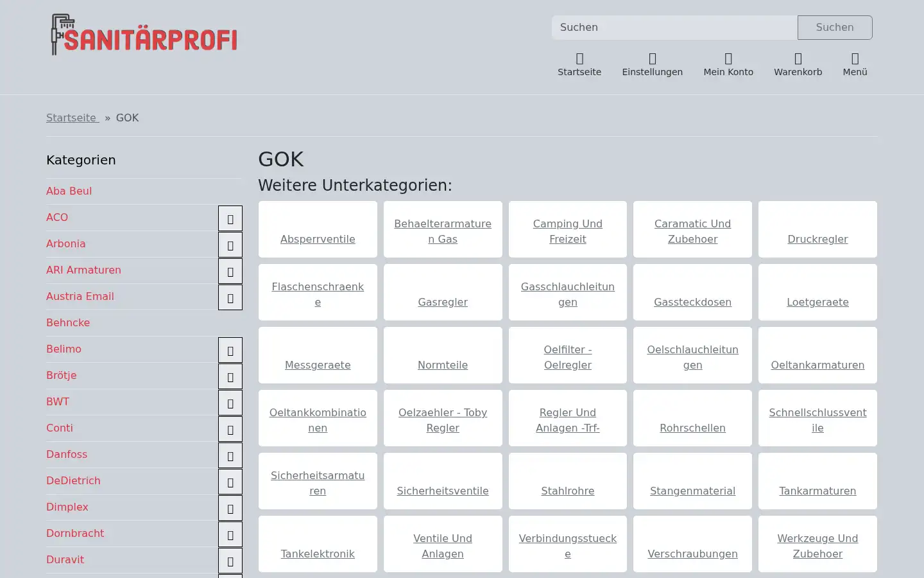Expand the Brötje category
Screen dimensions: 924x578
coord(230,376)
